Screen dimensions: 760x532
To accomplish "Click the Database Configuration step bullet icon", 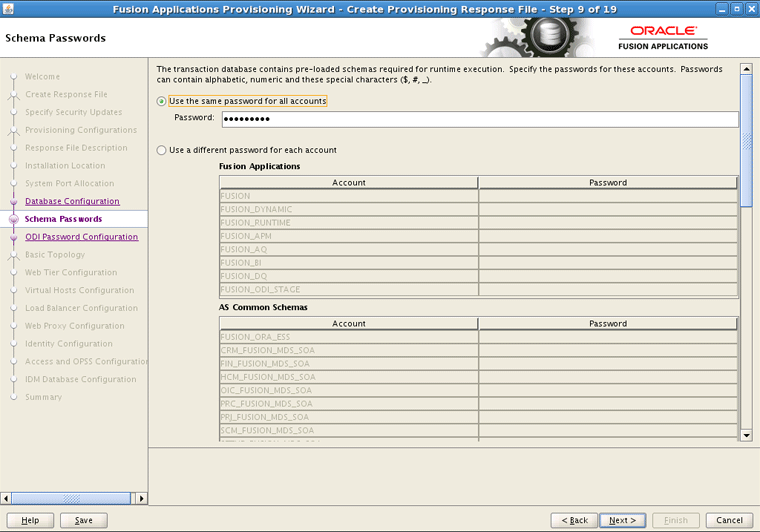I will click(x=14, y=202).
